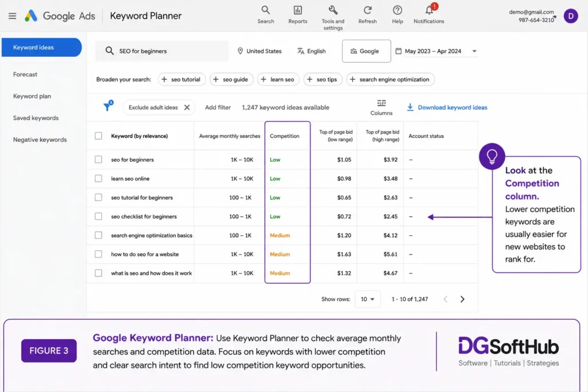Add seo tips suggestion

323,79
